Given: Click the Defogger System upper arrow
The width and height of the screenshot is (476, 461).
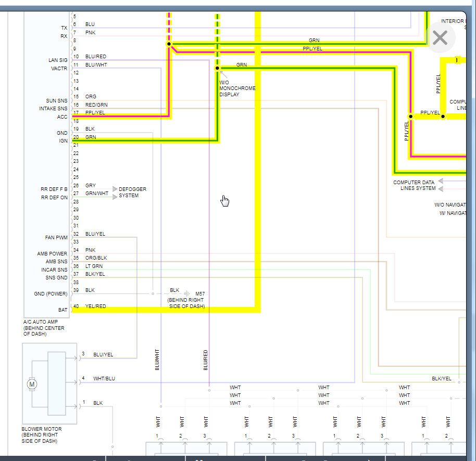Looking at the screenshot, I should coord(115,189).
